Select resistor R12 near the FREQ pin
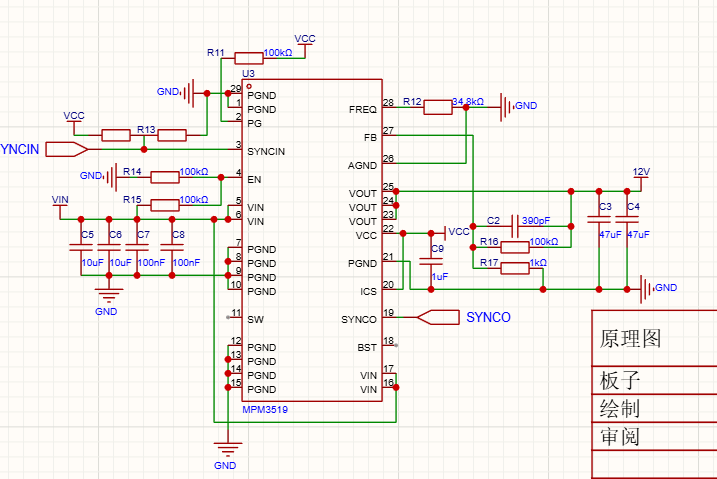The width and height of the screenshot is (717, 479). (438, 107)
